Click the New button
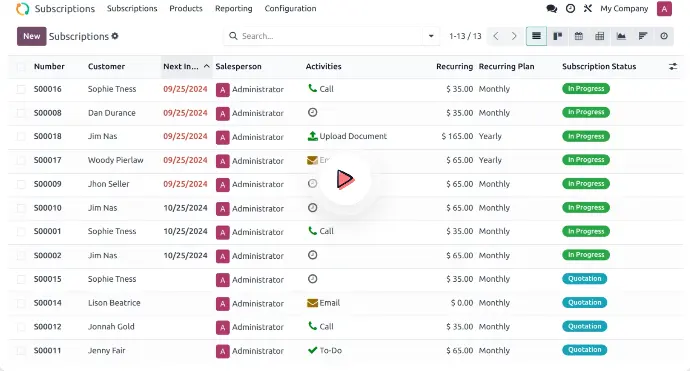The width and height of the screenshot is (690, 371). [32, 36]
